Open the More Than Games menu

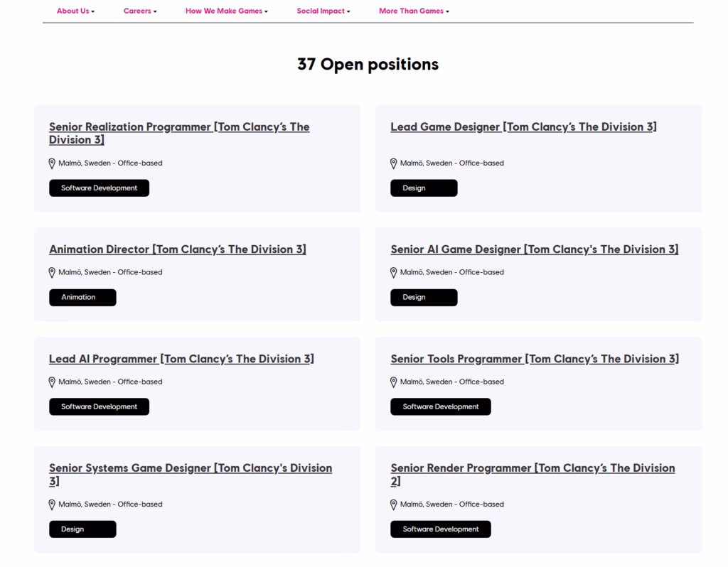click(x=414, y=11)
